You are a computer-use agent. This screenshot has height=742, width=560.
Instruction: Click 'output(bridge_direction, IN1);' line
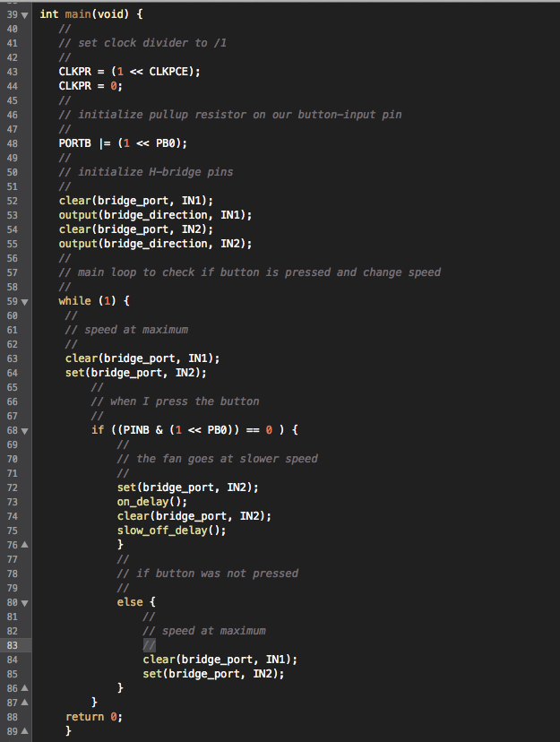click(155, 215)
